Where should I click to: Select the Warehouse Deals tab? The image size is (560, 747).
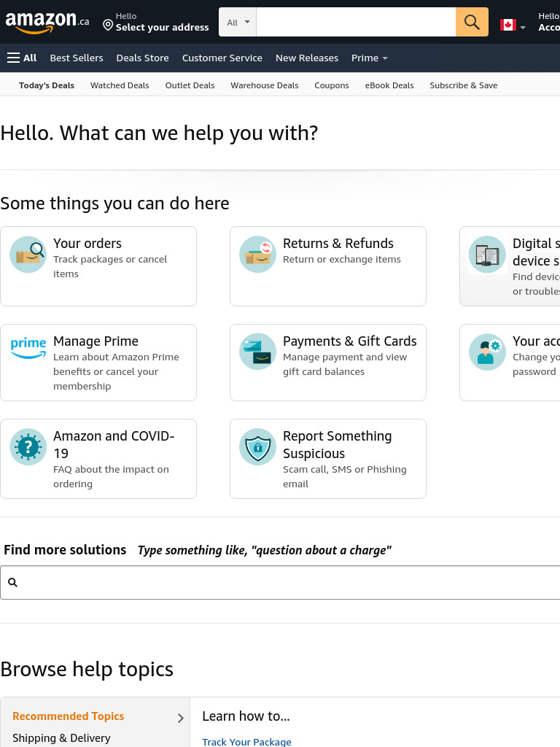[x=264, y=85]
